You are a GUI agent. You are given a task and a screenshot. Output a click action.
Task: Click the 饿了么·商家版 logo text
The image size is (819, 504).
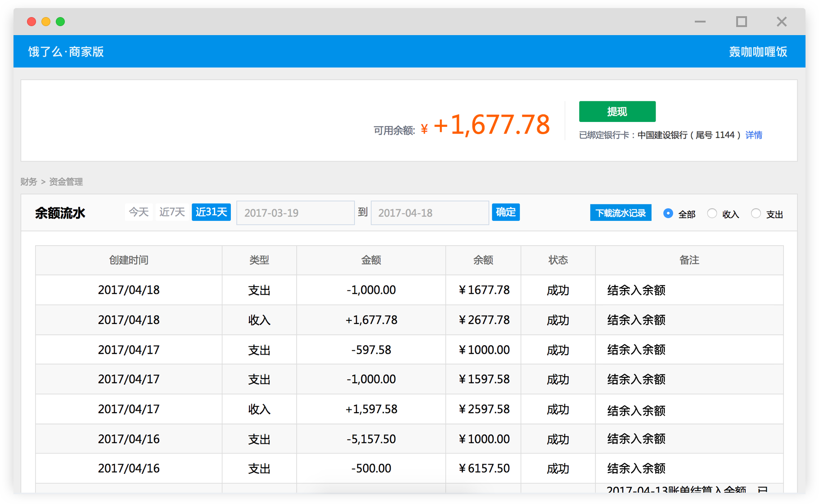coord(66,51)
